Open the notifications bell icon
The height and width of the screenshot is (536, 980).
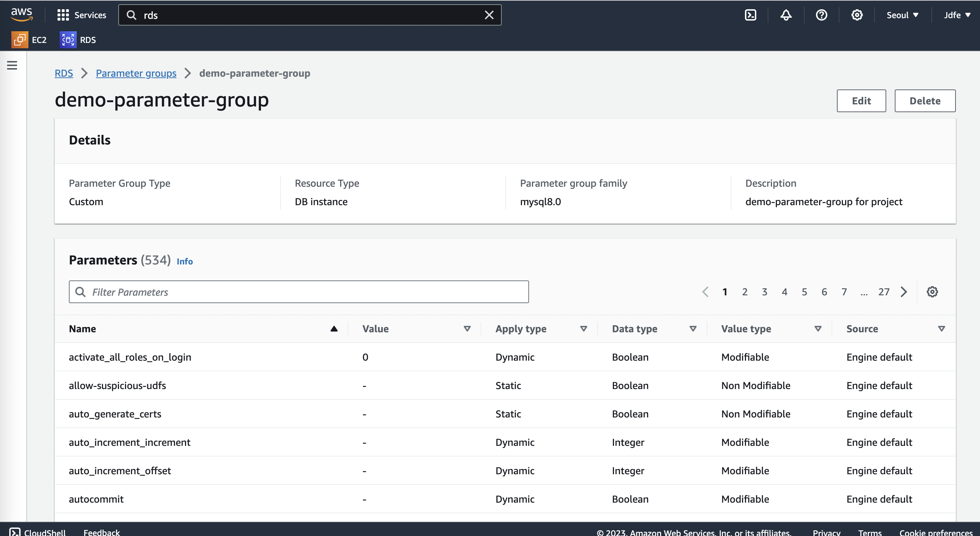[786, 15]
